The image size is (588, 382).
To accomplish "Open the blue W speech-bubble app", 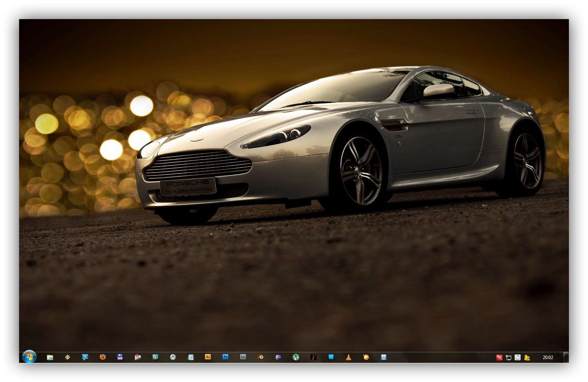I will tap(85, 357).
